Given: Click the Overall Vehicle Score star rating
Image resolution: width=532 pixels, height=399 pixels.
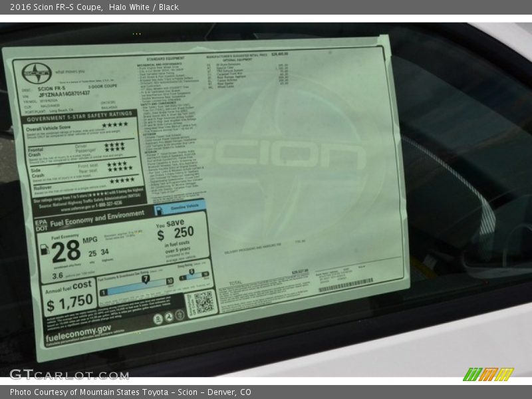Looking at the screenshot, I should pyautogui.click(x=114, y=124).
